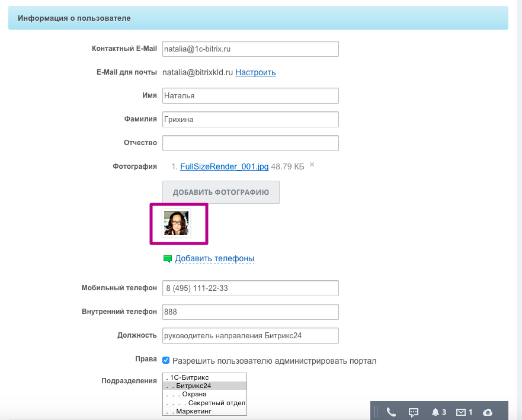Click the user photo thumbnail

click(176, 223)
